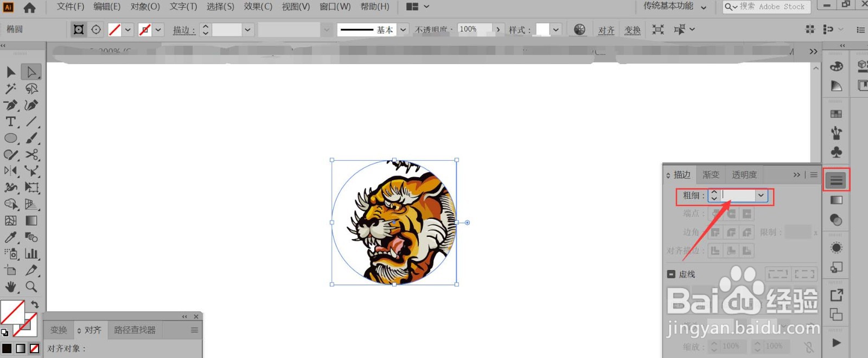Screen dimensions: 868x358
Task: Select the Reflect tool
Action: point(11,171)
